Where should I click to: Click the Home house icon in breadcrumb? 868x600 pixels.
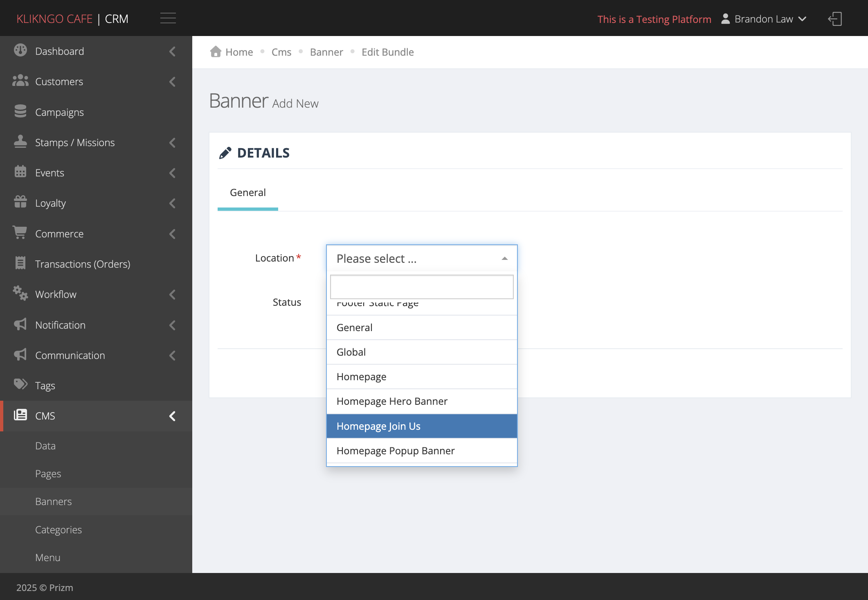(216, 52)
